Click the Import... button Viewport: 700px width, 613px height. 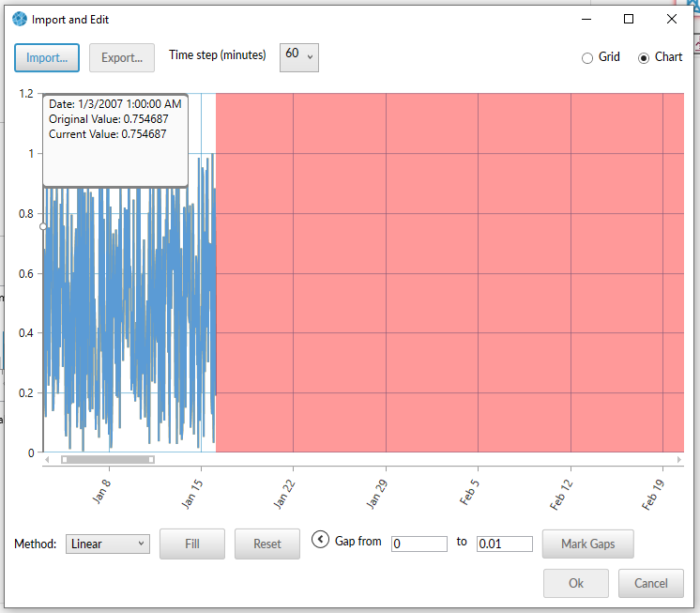(47, 57)
